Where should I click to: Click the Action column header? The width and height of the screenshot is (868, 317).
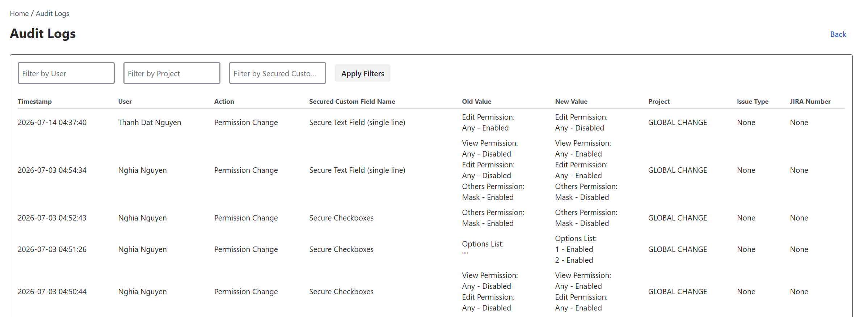tap(224, 102)
